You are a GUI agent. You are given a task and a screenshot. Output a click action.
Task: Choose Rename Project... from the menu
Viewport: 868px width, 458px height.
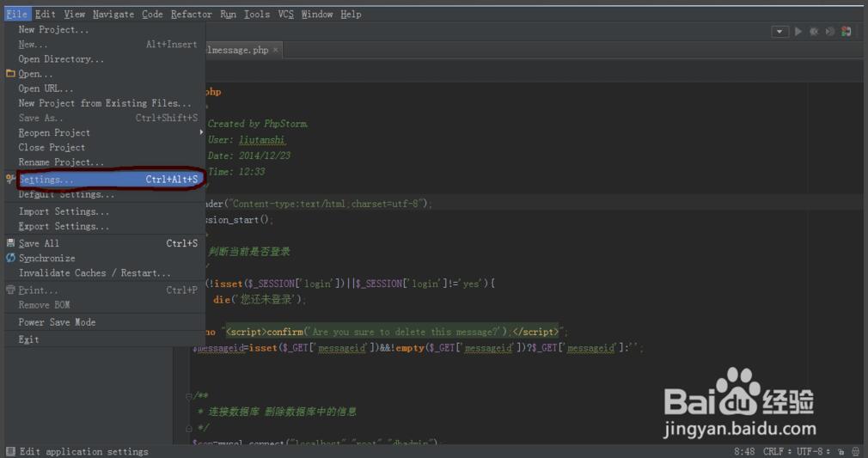[x=105, y=162]
